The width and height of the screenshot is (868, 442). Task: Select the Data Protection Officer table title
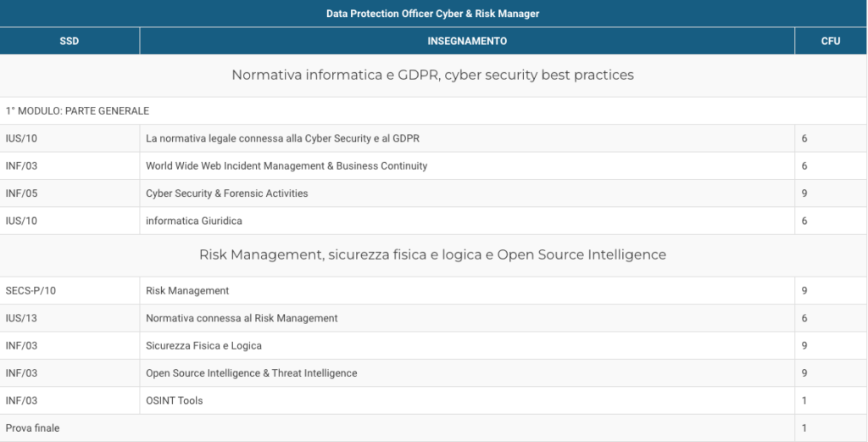click(x=433, y=14)
